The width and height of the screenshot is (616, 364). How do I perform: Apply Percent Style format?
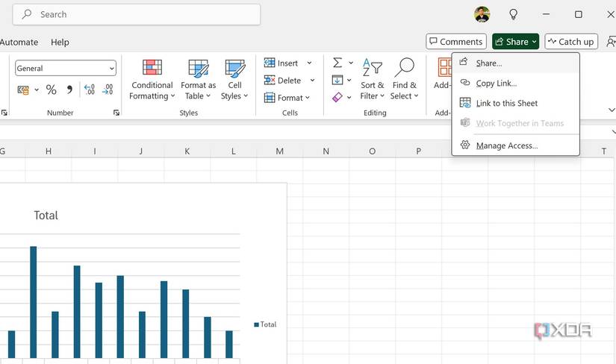[51, 90]
